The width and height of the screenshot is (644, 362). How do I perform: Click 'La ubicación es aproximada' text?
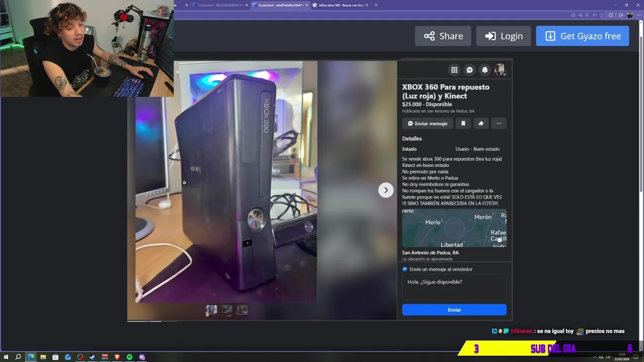point(427,259)
